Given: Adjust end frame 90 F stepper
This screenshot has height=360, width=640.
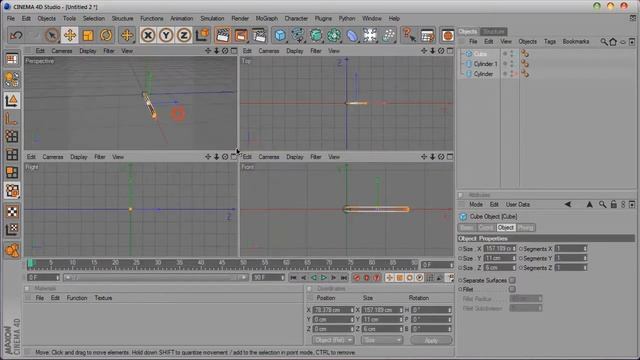Looking at the screenshot, I should click(x=282, y=278).
